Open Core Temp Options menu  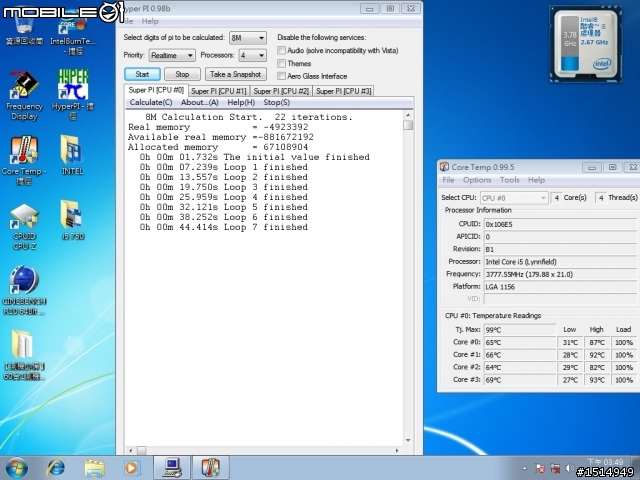point(477,180)
